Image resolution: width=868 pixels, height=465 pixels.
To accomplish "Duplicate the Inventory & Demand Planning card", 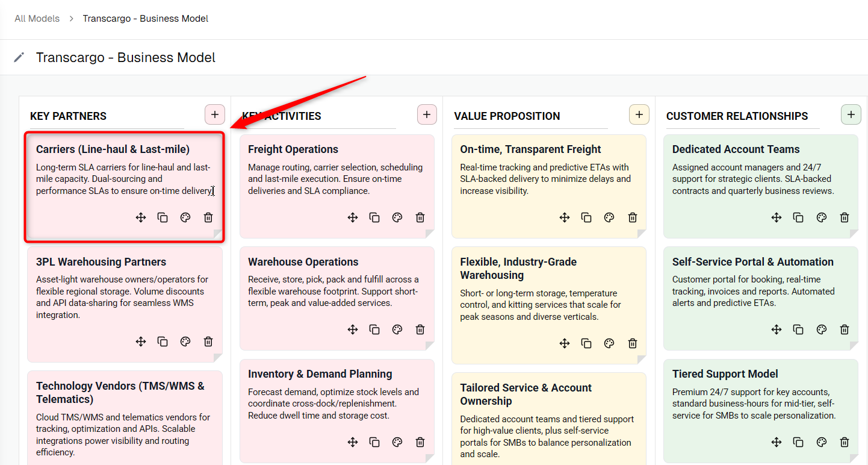I will 374,442.
